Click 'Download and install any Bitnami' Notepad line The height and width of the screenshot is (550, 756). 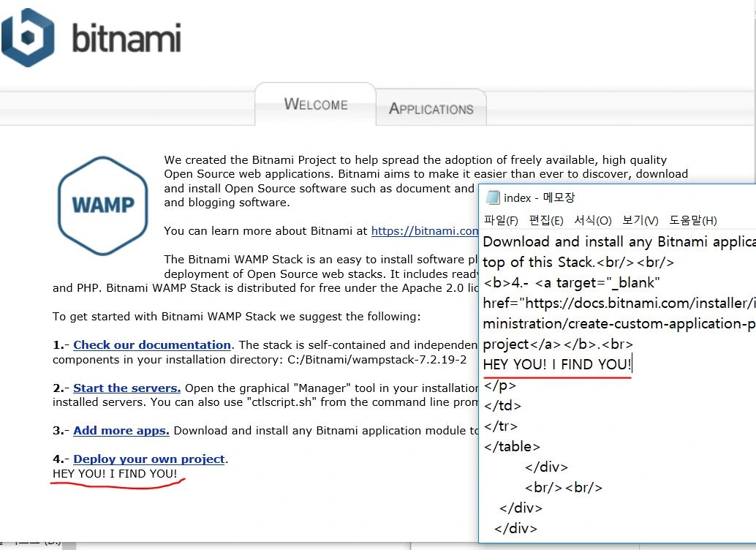click(x=619, y=241)
